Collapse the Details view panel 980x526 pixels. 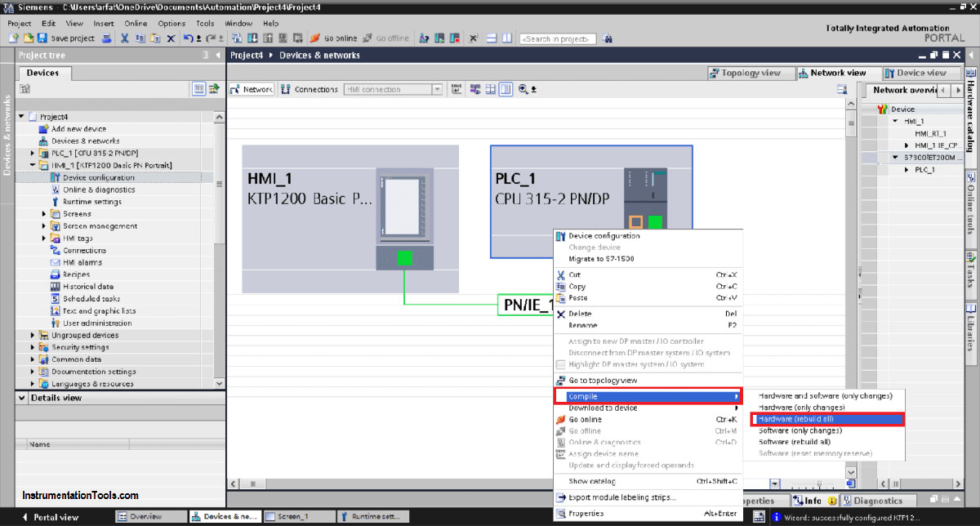pyautogui.click(x=22, y=399)
